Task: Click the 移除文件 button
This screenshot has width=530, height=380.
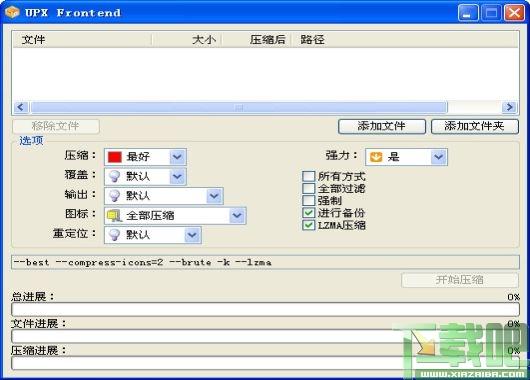Action: (x=56, y=126)
